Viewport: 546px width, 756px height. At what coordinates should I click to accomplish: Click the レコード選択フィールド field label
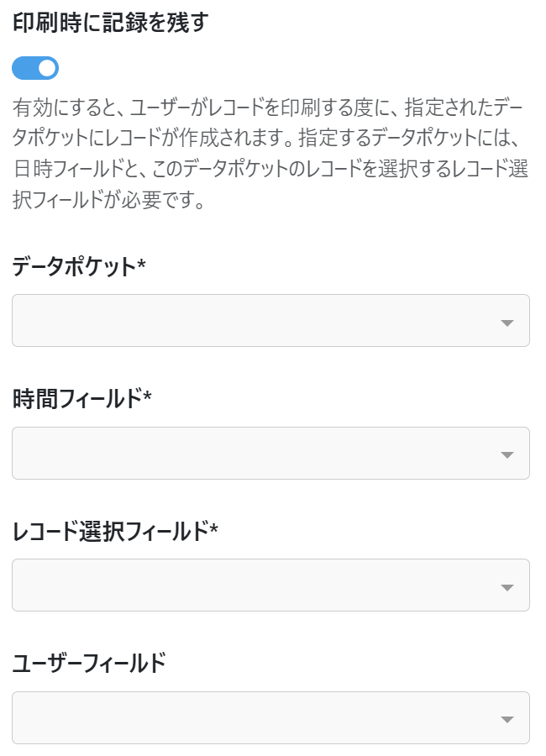point(110,532)
